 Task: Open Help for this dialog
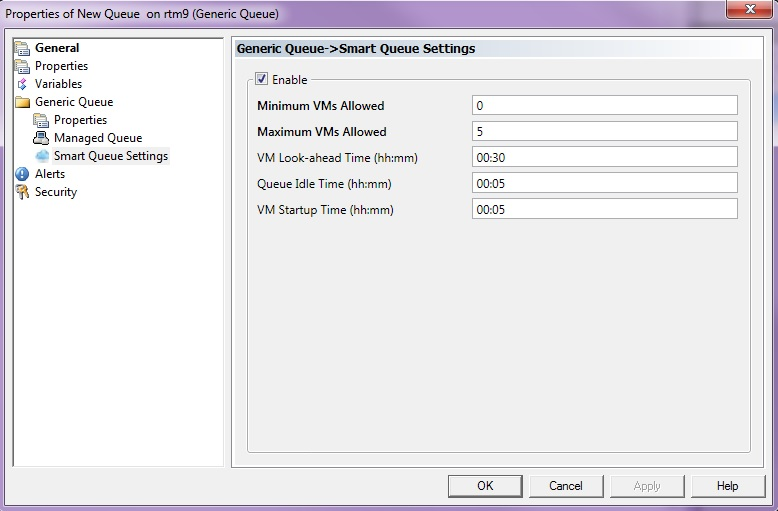pyautogui.click(x=727, y=486)
